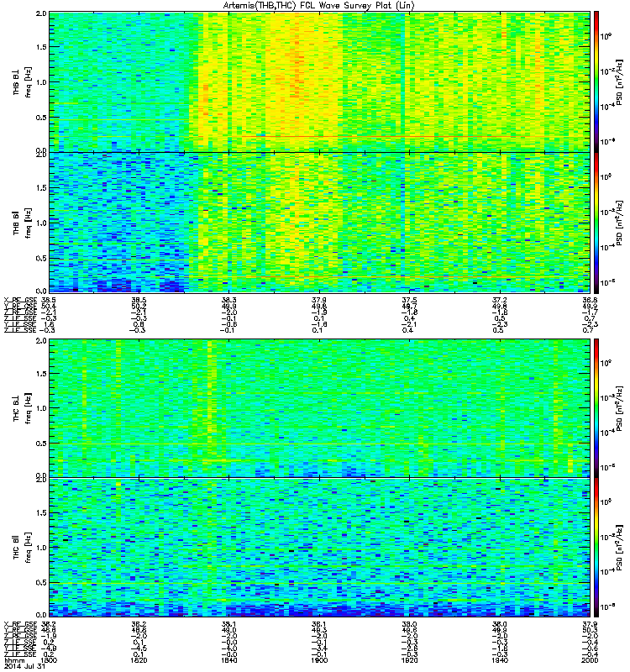Click the "37.2" X_RE_GSE value under THB panels
630x672 pixels.
pos(499,300)
